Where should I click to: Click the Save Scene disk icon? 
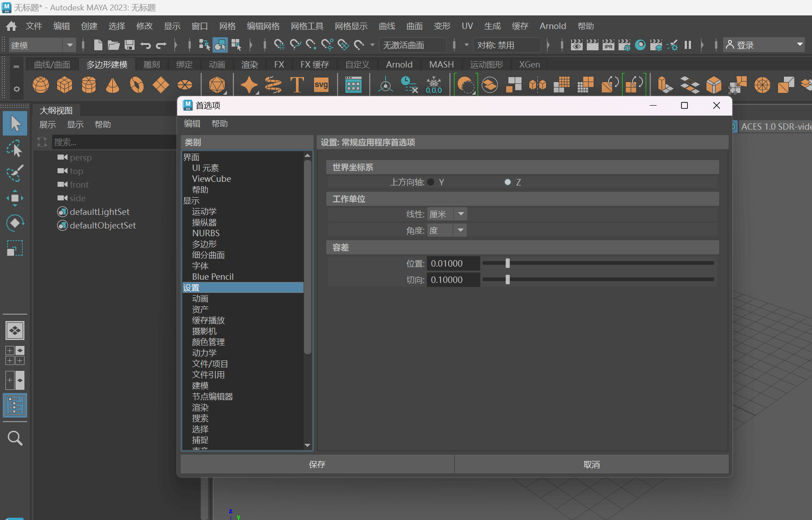(130, 45)
